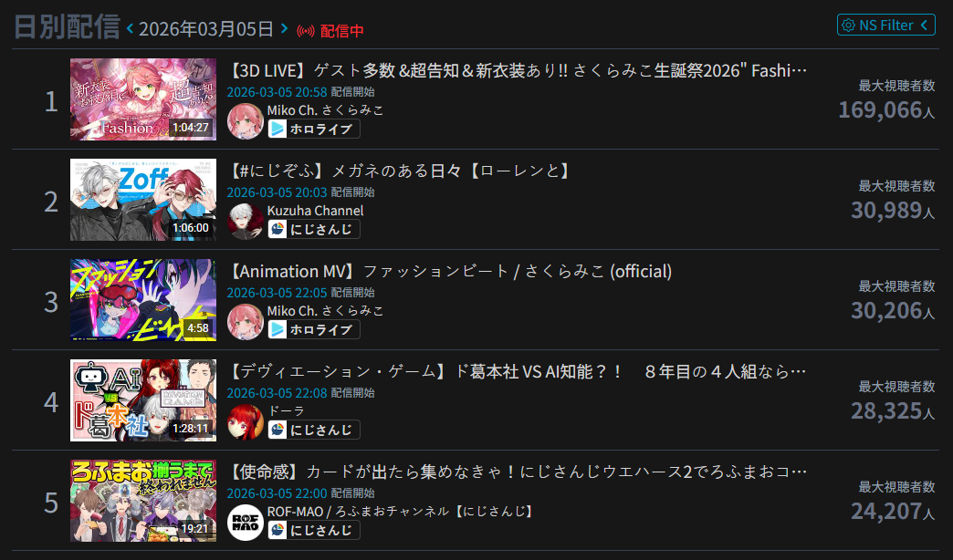Click Sakura Miko avatar in rank 3

tap(245, 321)
